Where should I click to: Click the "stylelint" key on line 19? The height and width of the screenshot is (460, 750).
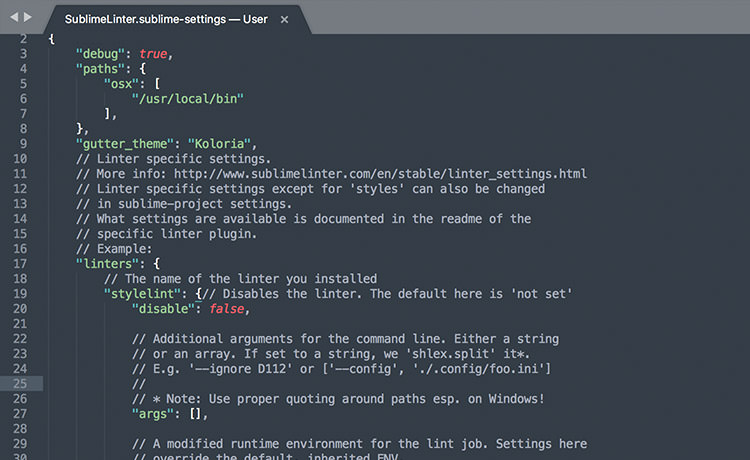click(142, 294)
